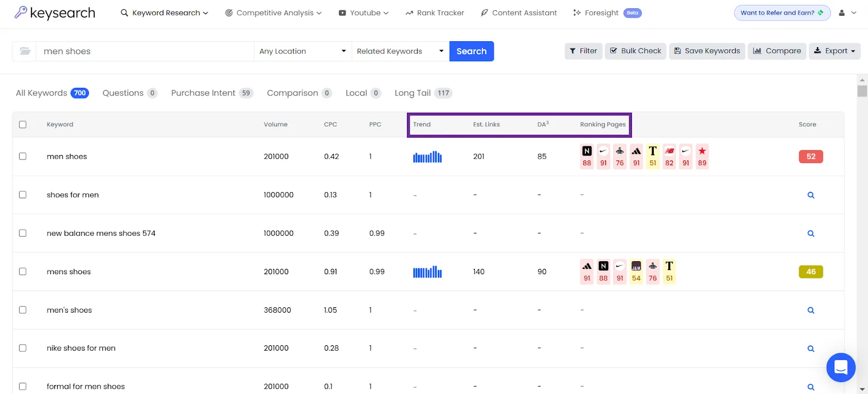Switch to Purchase Intent tab
Viewport: 868px width, 394px height.
tap(212, 93)
